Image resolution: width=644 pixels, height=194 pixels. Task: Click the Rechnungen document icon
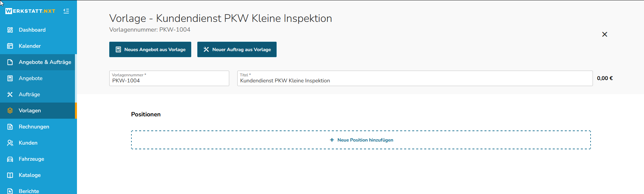tap(10, 127)
